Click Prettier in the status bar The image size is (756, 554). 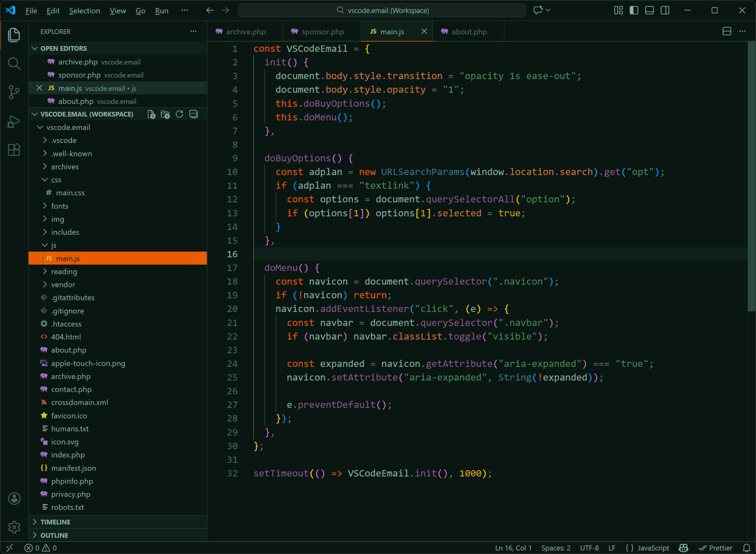(716, 548)
